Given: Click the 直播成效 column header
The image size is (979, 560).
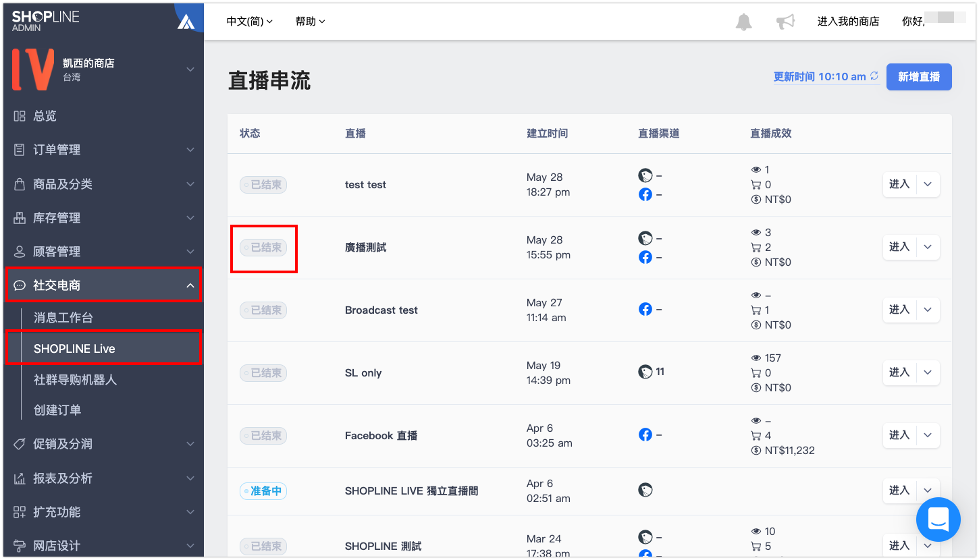Looking at the screenshot, I should [771, 134].
